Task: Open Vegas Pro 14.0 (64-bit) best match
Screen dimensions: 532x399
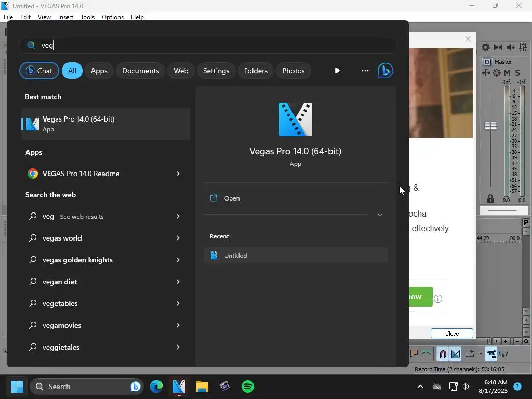Action: click(105, 124)
